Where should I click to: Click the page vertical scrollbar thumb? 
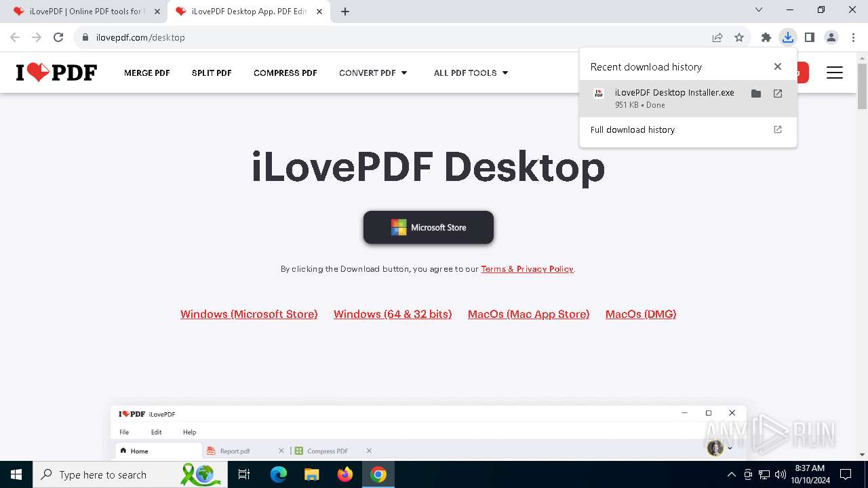[x=862, y=85]
